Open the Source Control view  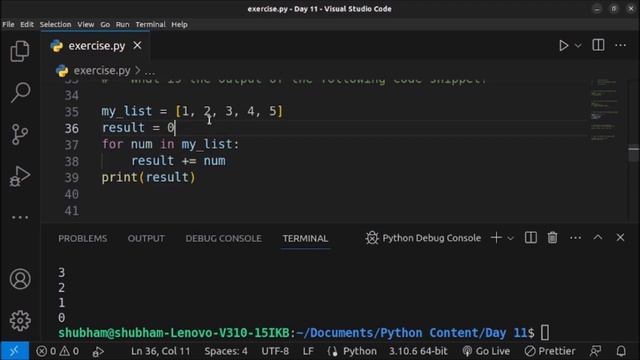tap(20, 134)
